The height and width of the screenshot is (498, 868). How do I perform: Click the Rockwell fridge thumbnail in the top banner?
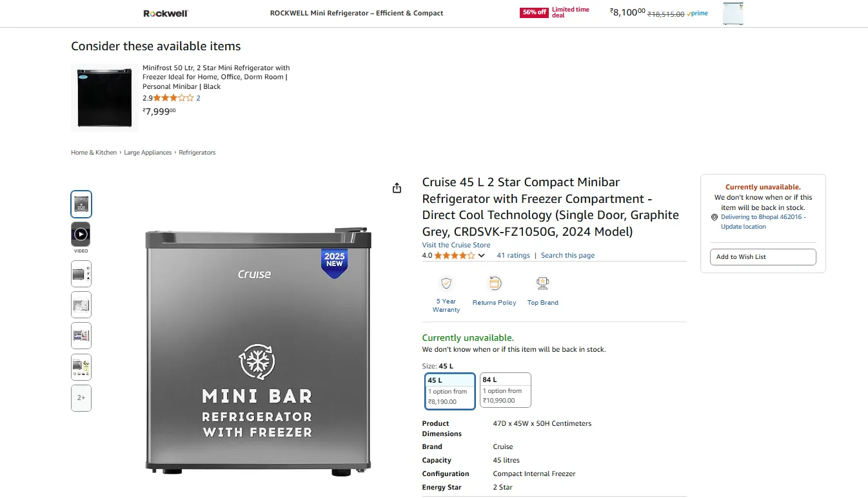(733, 14)
